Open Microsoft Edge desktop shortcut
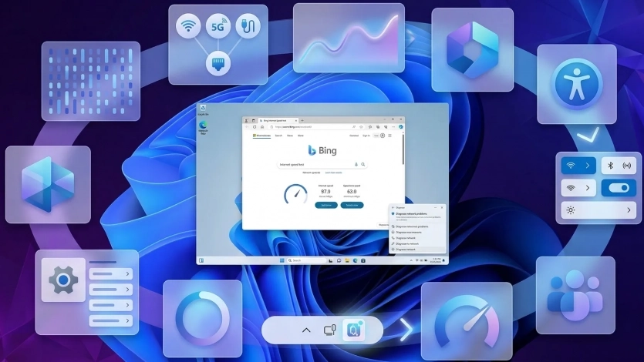644x362 pixels. coord(204,126)
